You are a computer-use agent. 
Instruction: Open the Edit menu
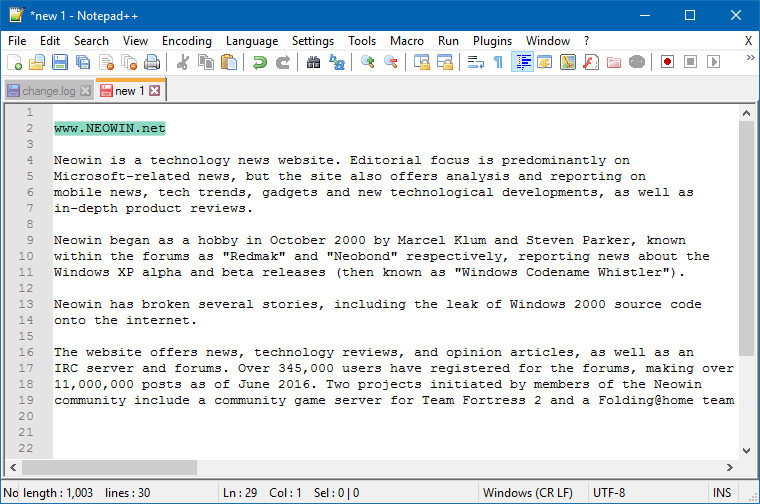[x=50, y=41]
